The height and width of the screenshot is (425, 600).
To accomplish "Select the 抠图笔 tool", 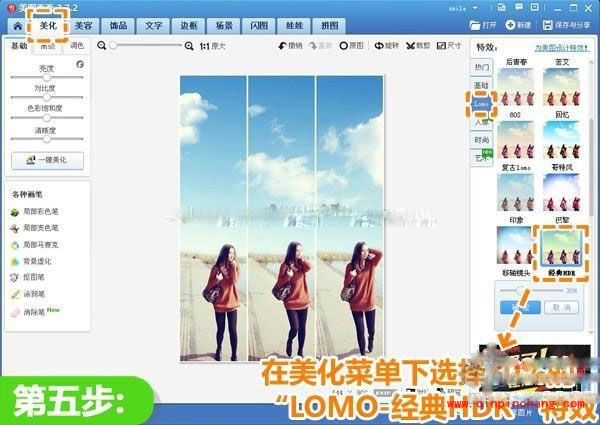I will (28, 277).
